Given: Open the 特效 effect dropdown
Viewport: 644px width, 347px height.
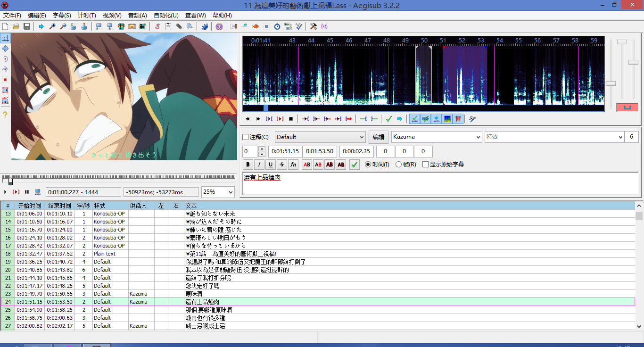Looking at the screenshot, I should tap(554, 137).
